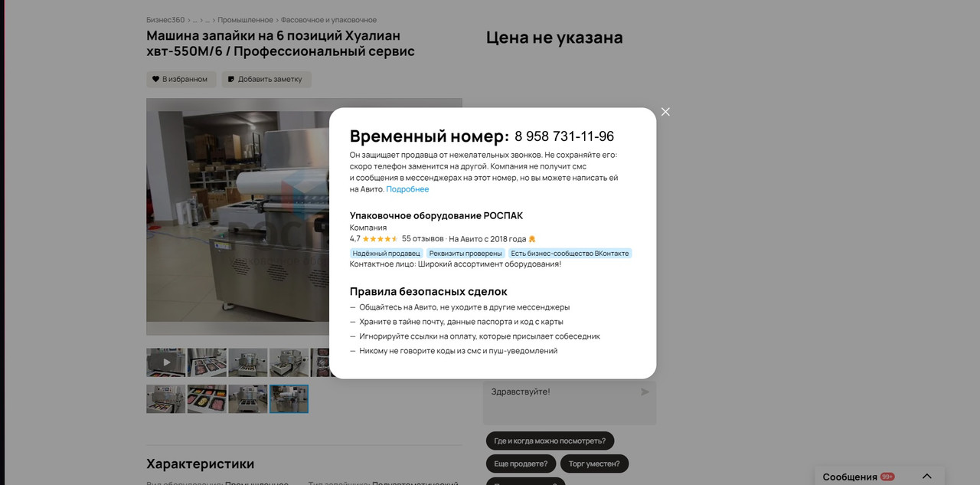Click the listing title Машина запайки на 6 позиций

click(x=281, y=44)
